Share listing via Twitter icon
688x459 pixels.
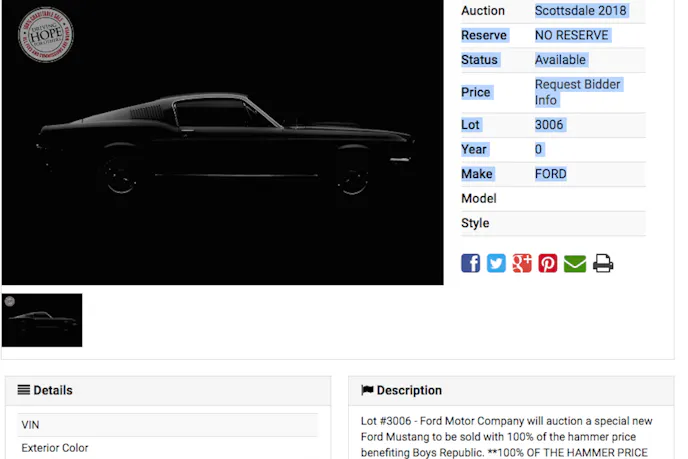(x=496, y=263)
